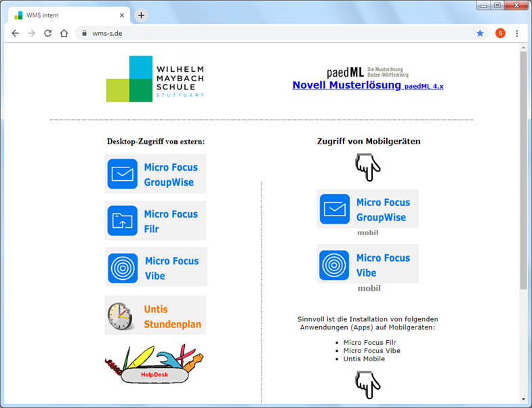This screenshot has height=408, width=532.
Task: Open the desktop Micro Focus GroupWise text link
Action: click(x=171, y=174)
